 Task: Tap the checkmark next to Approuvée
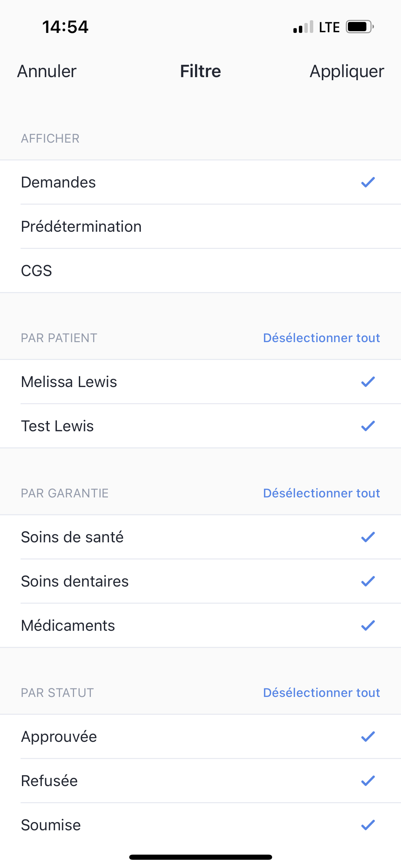click(x=368, y=737)
